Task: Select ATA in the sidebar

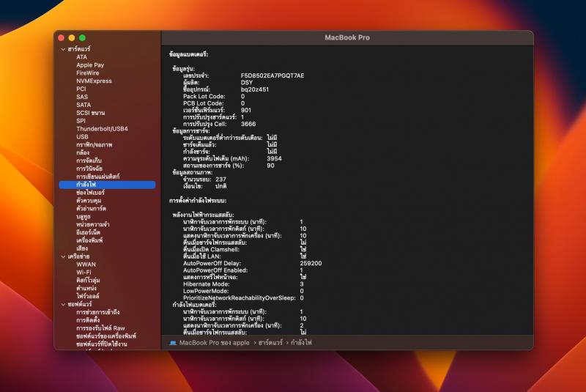Action: point(81,57)
